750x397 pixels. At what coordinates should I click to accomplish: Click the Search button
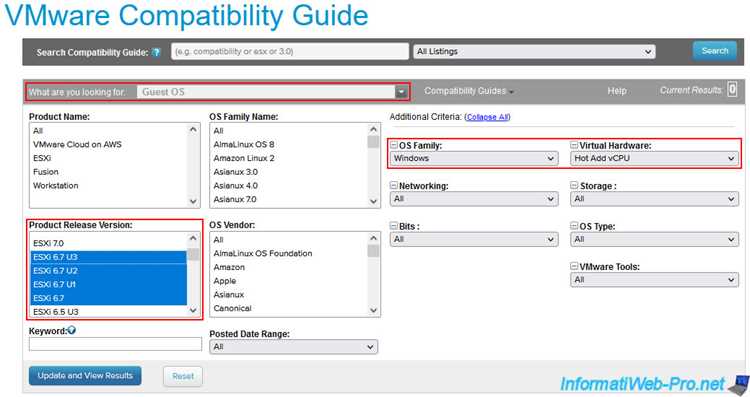[715, 51]
